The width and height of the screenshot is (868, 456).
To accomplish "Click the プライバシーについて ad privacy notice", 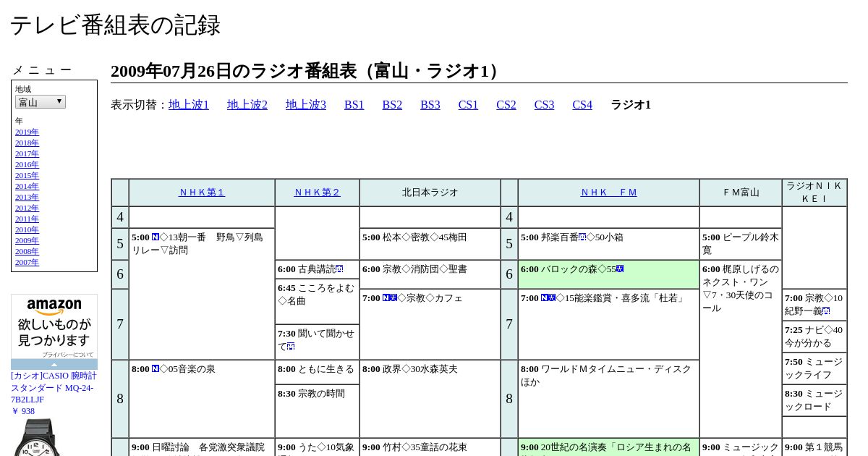I will click(67, 355).
